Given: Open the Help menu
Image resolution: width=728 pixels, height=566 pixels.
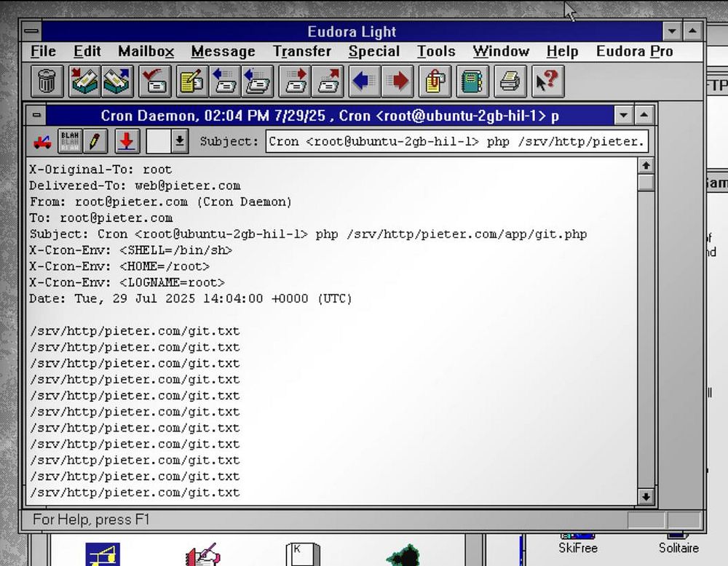Looking at the screenshot, I should point(562,51).
